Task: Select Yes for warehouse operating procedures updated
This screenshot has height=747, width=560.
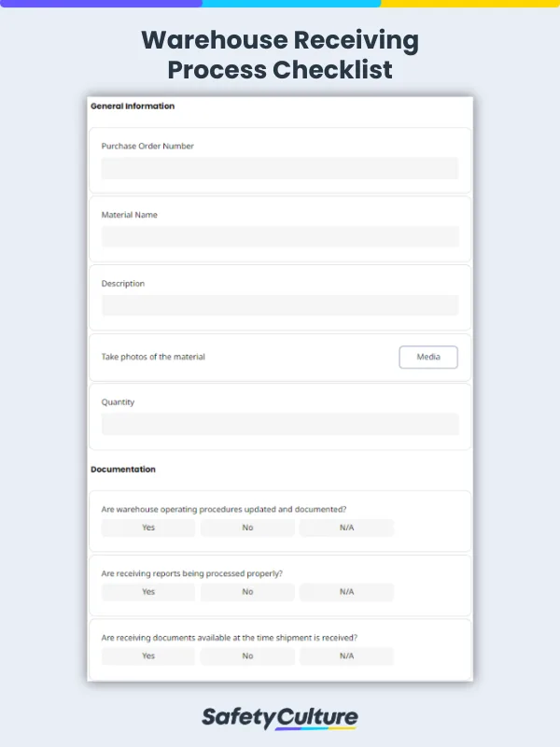Action: [x=148, y=528]
